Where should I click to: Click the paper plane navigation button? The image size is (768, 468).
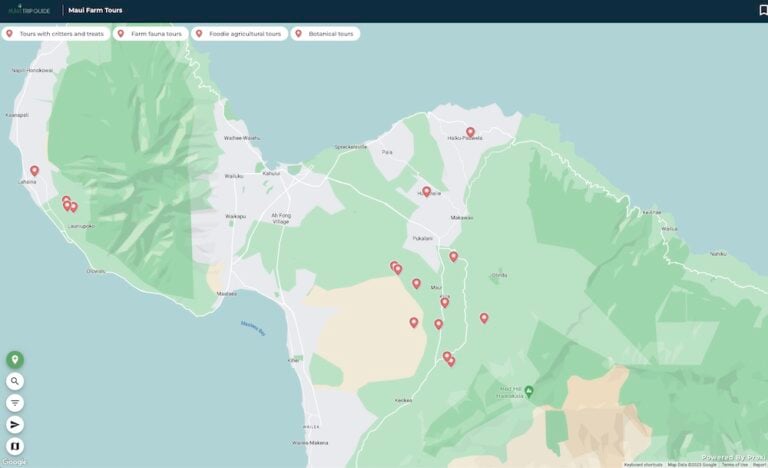15,424
